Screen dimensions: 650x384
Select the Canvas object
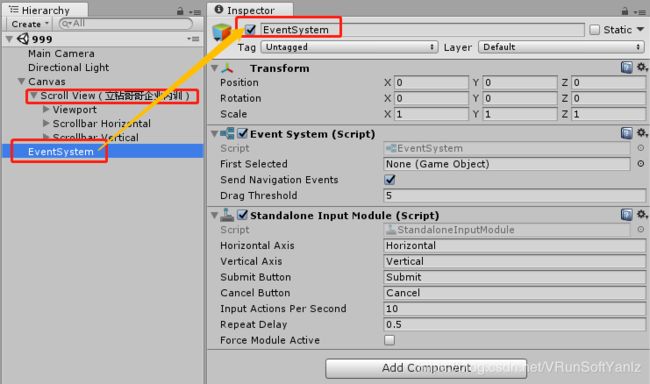pos(46,81)
